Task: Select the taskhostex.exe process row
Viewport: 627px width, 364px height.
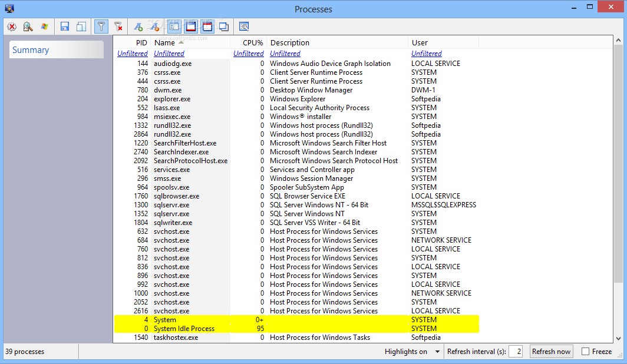Action: pos(296,337)
